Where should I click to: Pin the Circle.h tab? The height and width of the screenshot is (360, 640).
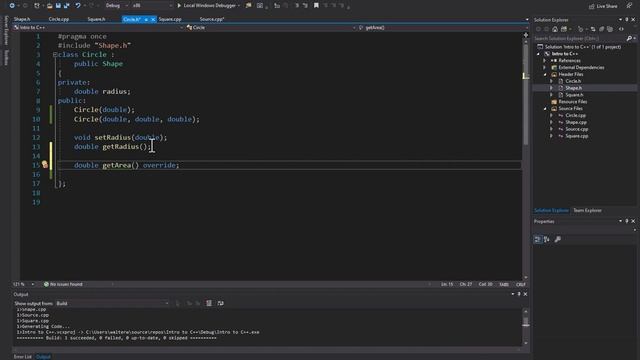pos(146,19)
